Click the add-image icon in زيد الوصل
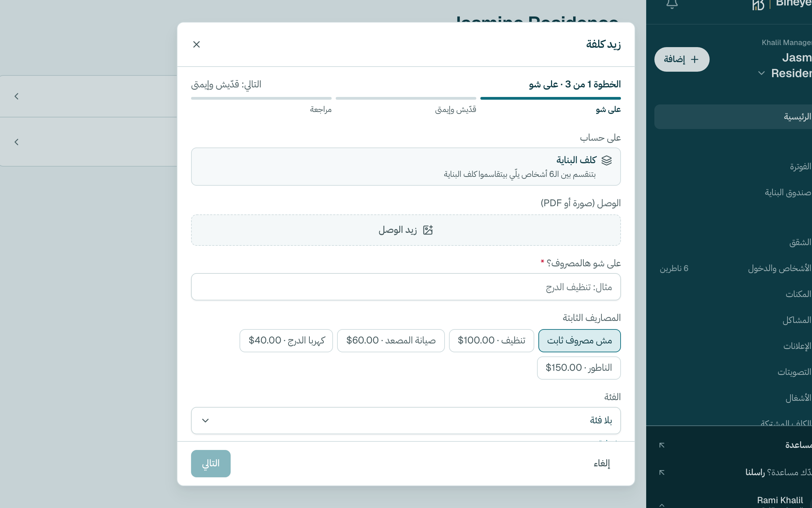 pyautogui.click(x=428, y=230)
